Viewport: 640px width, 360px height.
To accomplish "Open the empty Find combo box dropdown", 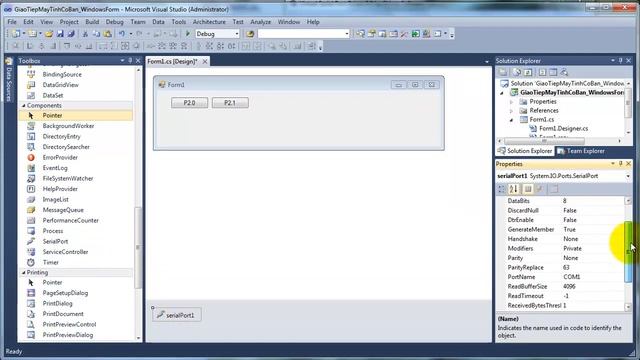I will tap(347, 34).
